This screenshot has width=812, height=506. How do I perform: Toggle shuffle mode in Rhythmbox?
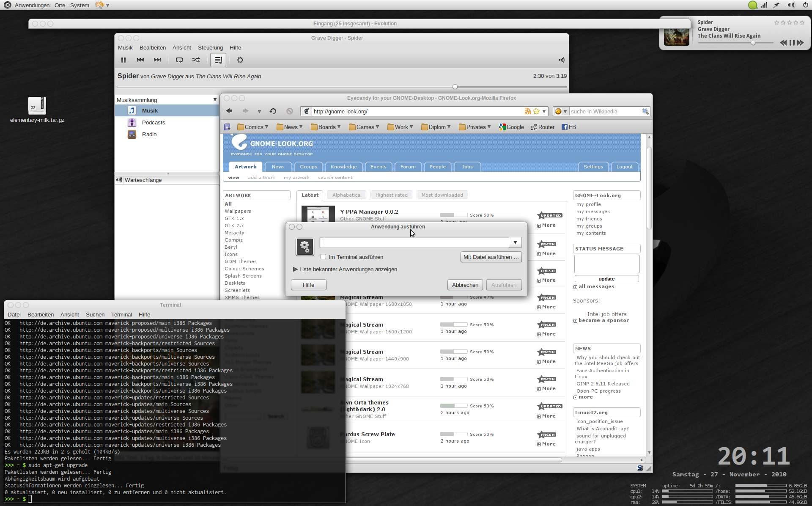click(196, 60)
